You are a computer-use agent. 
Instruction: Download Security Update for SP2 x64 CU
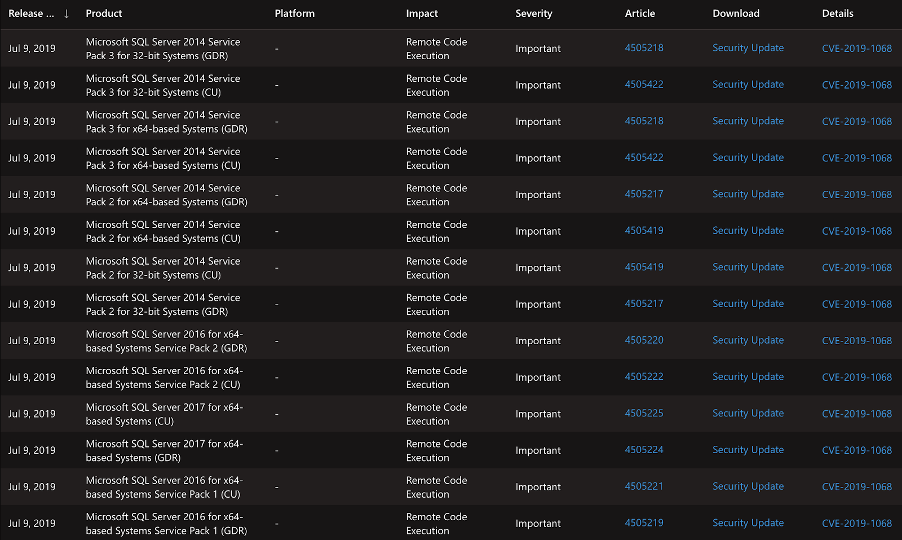click(748, 231)
